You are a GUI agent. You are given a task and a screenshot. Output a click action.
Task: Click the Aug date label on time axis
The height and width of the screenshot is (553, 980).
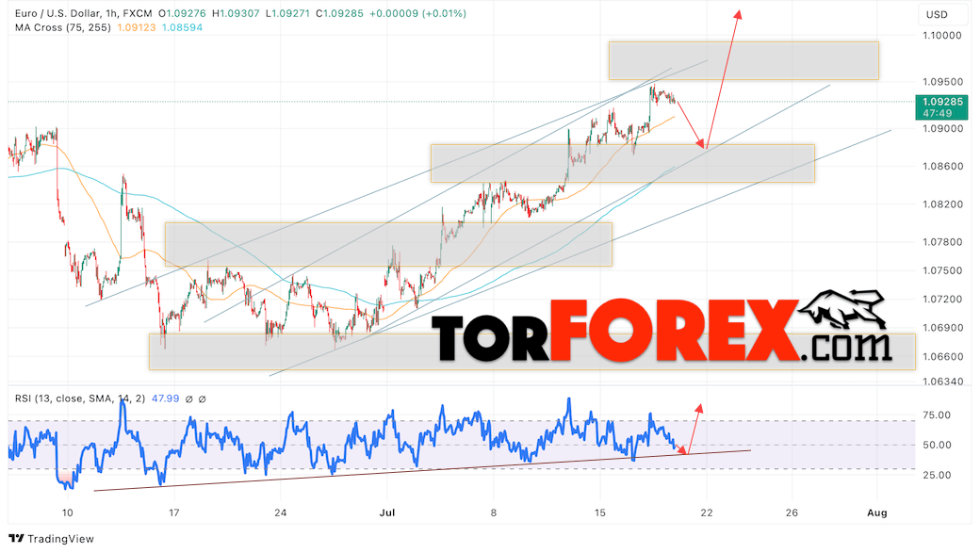(x=877, y=513)
